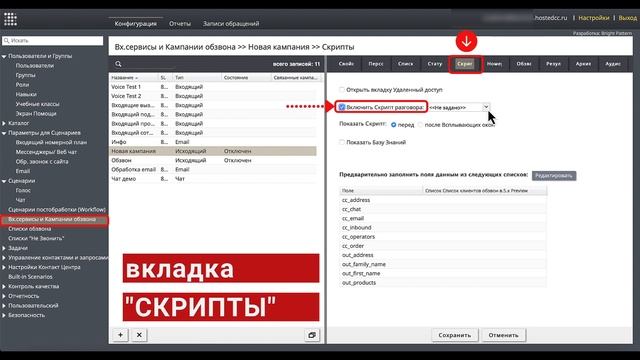
Task: Switch to the Номе tab
Action: click(x=494, y=64)
